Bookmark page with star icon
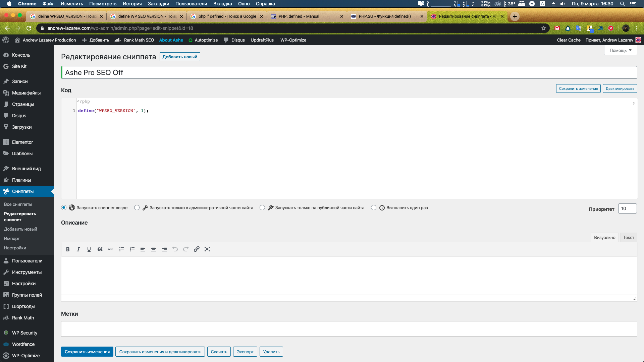 (544, 28)
